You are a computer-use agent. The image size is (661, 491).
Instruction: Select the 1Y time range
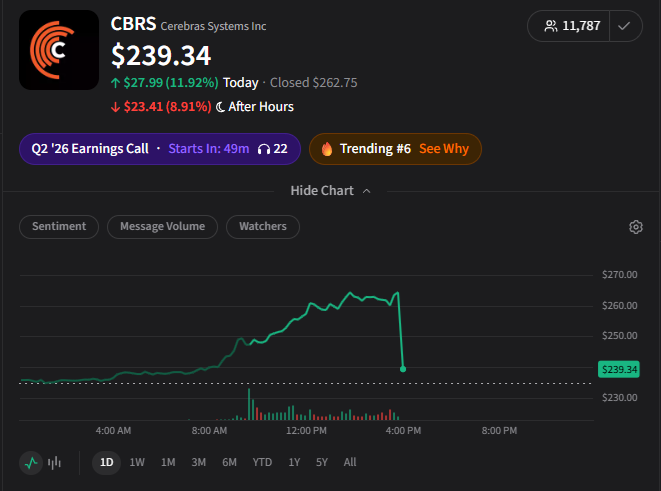(294, 462)
